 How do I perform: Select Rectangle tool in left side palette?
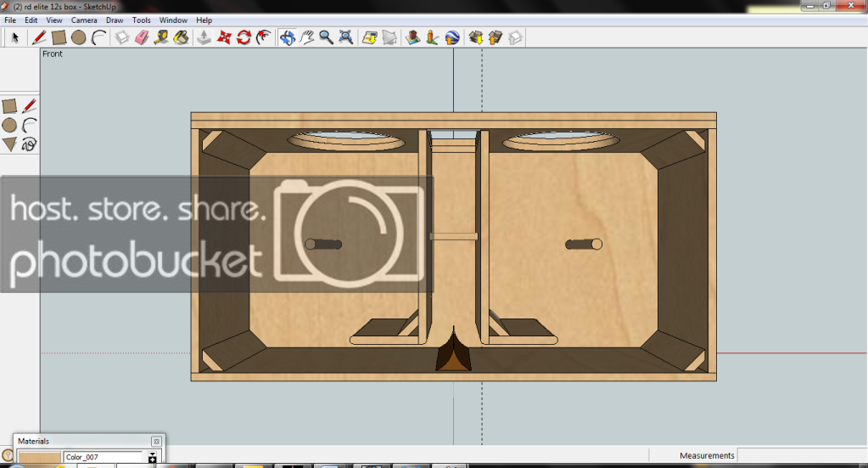(9, 106)
